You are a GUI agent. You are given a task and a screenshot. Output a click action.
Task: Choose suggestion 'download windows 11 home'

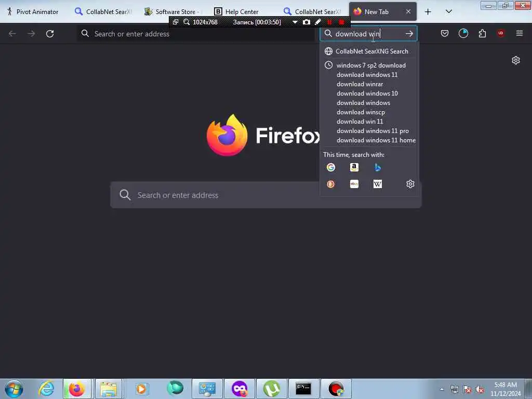(x=376, y=140)
